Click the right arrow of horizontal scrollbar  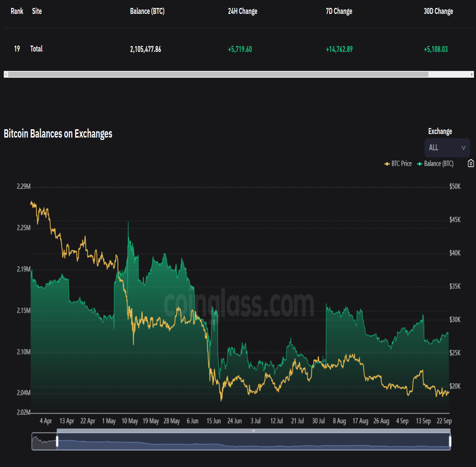point(472,74)
